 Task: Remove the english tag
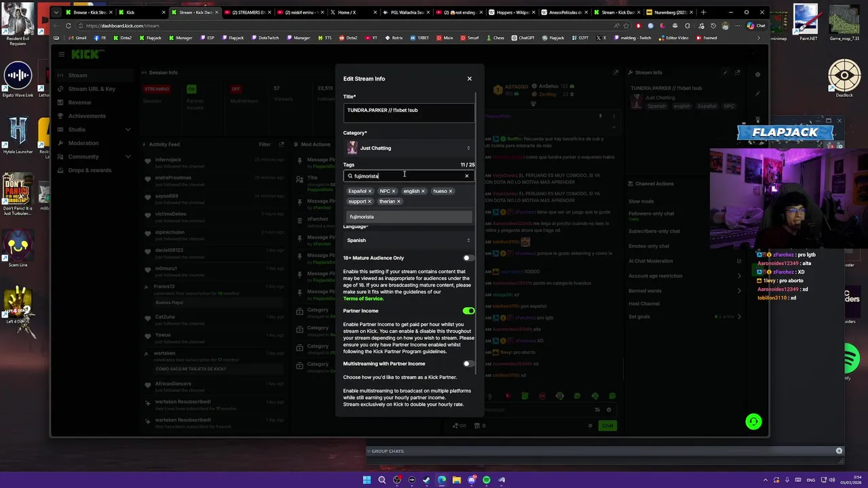(423, 191)
